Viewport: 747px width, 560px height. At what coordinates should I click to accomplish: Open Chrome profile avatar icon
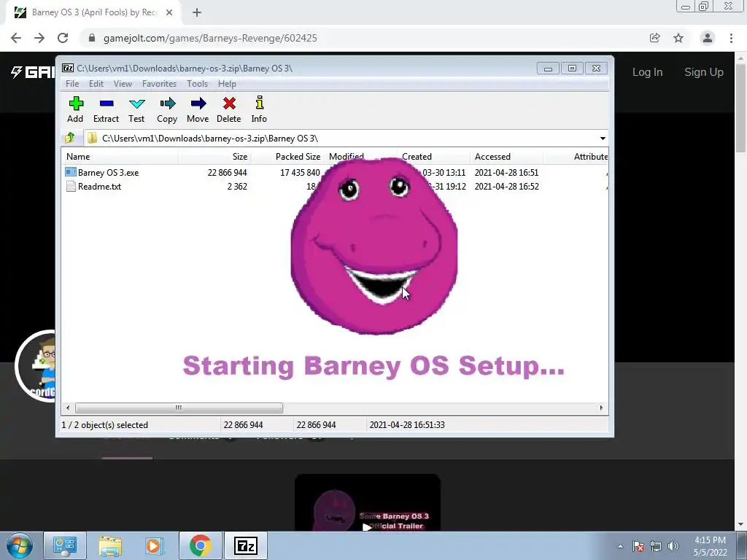click(x=708, y=38)
